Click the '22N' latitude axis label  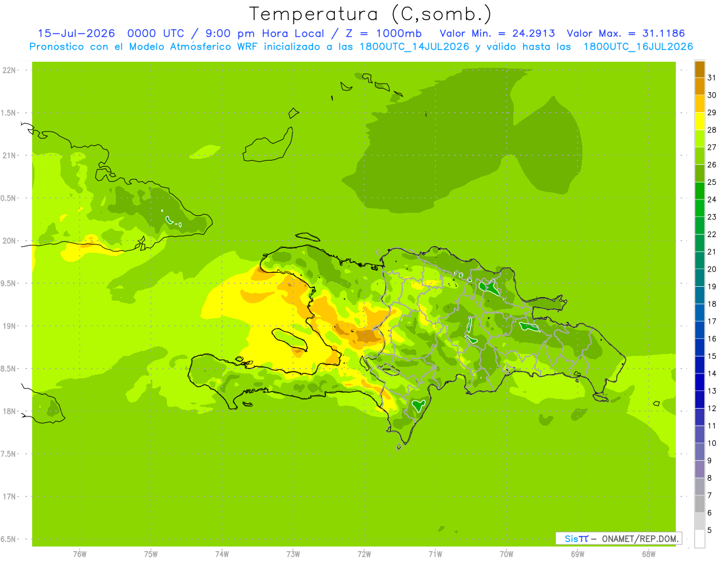tap(10, 70)
